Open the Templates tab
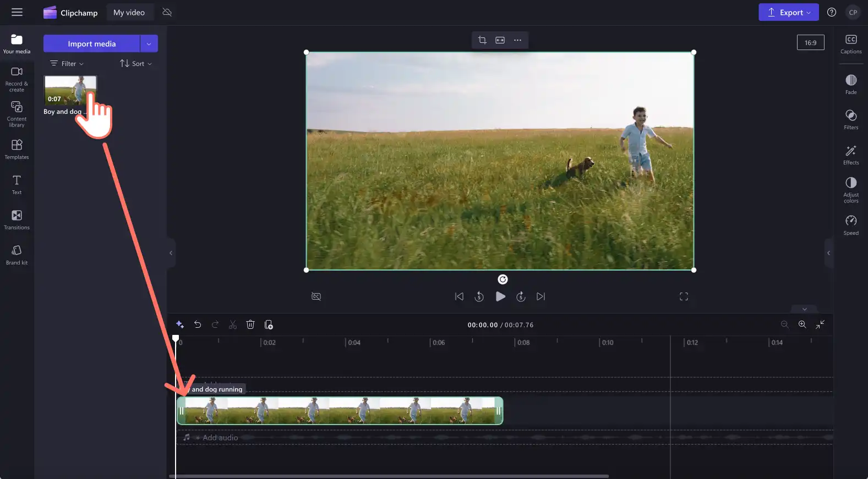Screen dimensions: 868x479 [x=17, y=150]
